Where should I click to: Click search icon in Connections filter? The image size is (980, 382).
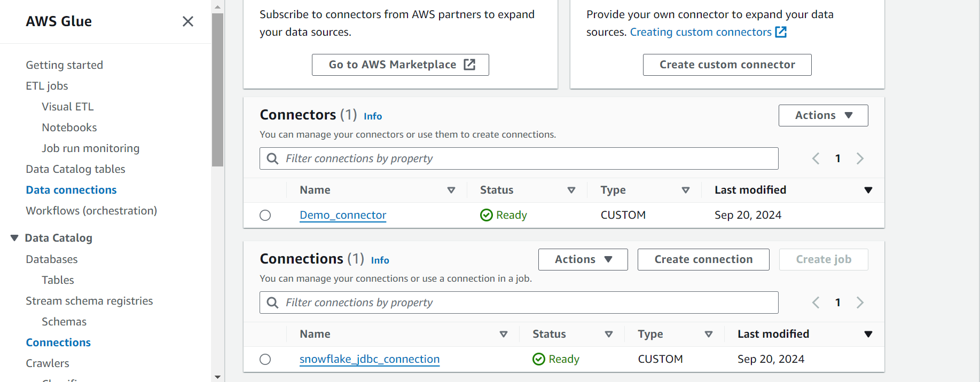(x=272, y=303)
